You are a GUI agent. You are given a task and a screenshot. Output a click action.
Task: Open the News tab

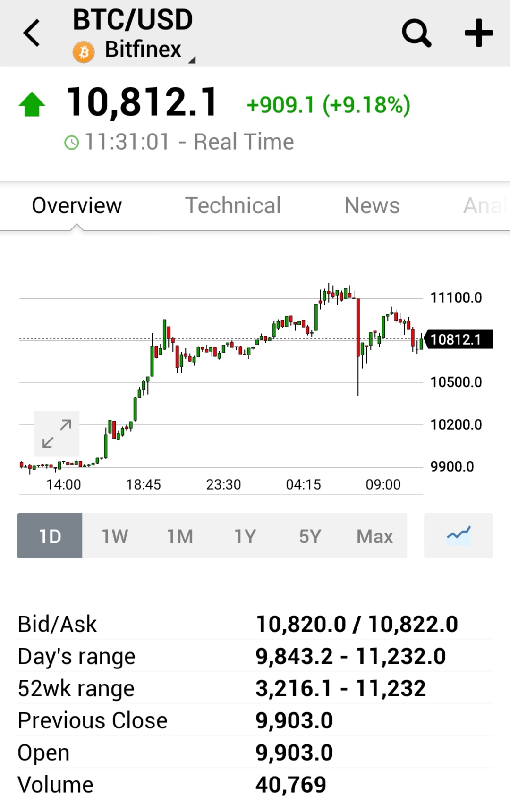tap(372, 205)
